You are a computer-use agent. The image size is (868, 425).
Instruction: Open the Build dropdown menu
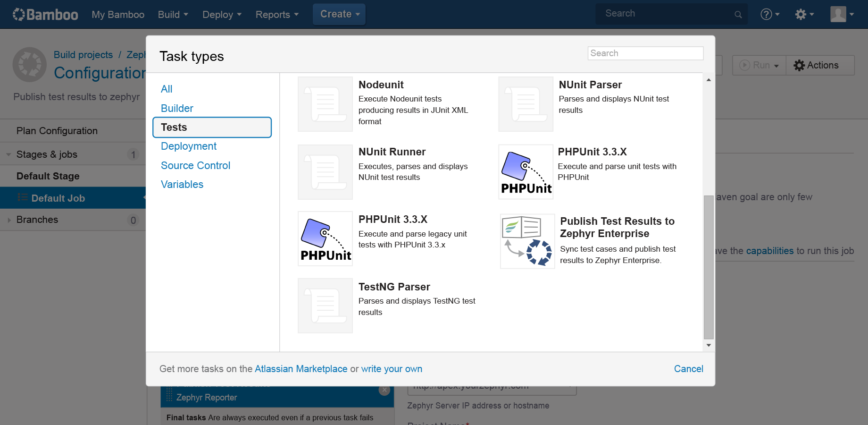[x=173, y=14]
